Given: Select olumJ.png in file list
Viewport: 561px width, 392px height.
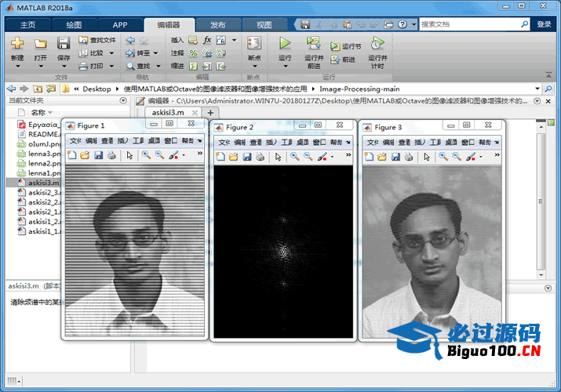Looking at the screenshot, I should click(x=38, y=144).
